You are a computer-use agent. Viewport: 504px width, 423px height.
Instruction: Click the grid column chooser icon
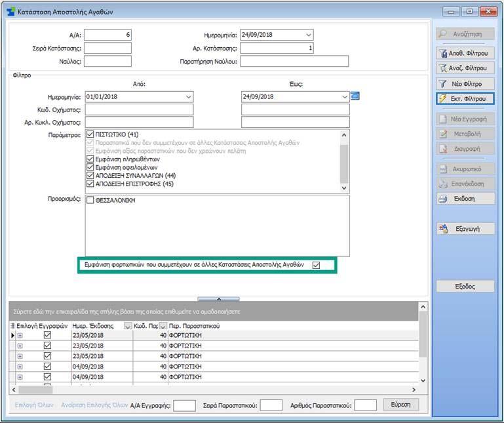[x=12, y=326]
